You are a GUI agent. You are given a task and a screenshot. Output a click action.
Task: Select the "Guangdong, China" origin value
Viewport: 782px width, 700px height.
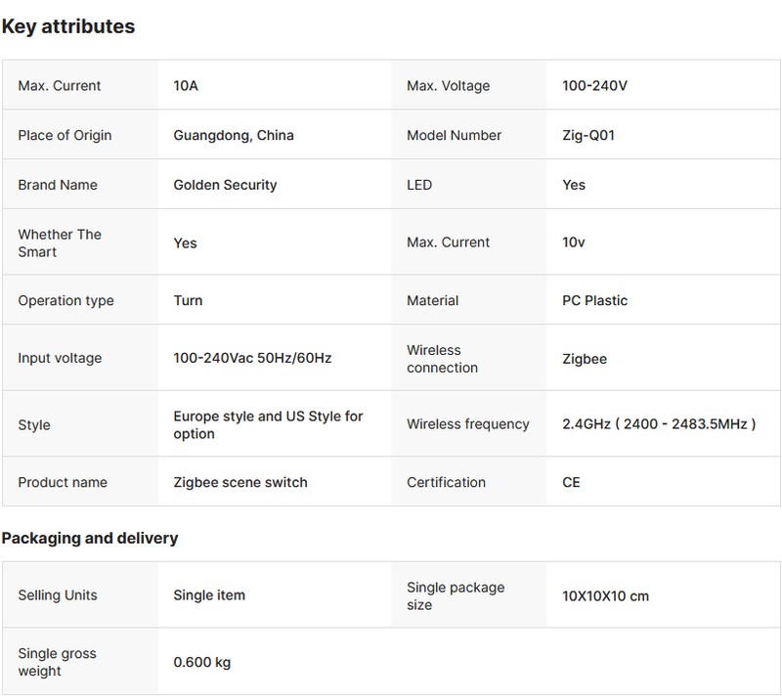click(x=233, y=136)
